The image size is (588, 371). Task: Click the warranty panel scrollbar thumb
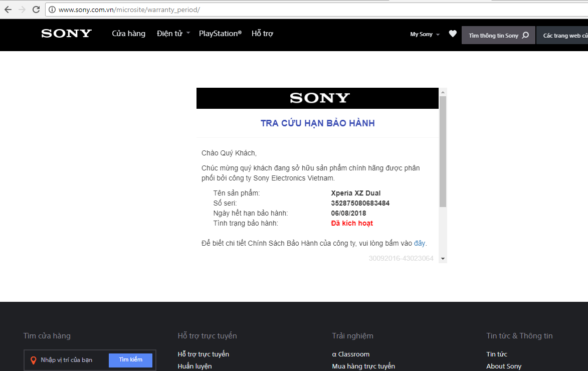443,151
